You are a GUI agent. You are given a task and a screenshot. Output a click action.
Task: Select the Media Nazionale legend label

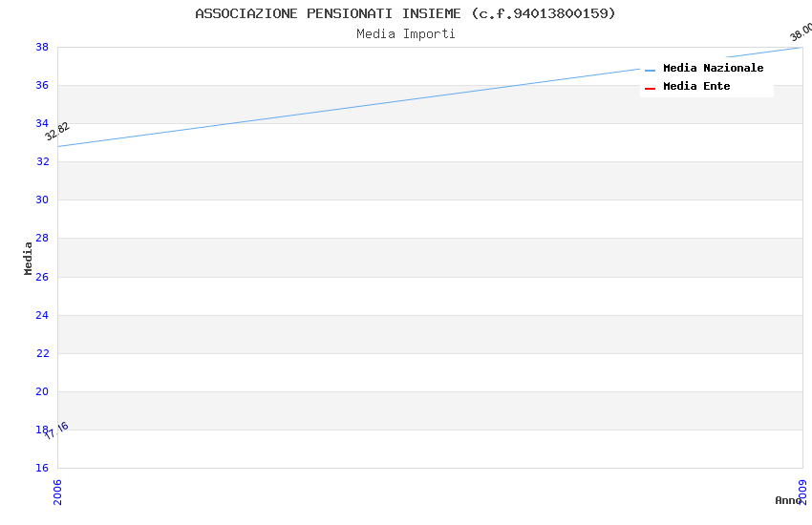pyautogui.click(x=713, y=69)
